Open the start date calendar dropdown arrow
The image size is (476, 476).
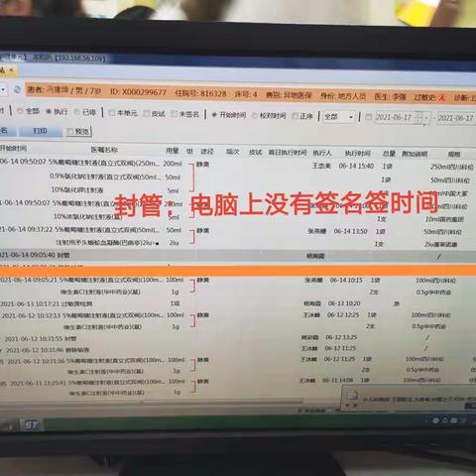pos(426,118)
